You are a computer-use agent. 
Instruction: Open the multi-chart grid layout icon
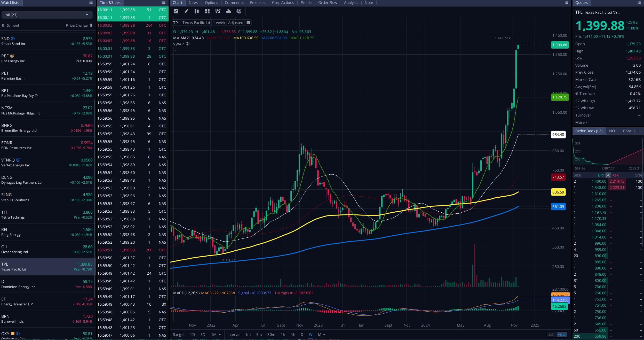[x=207, y=11]
